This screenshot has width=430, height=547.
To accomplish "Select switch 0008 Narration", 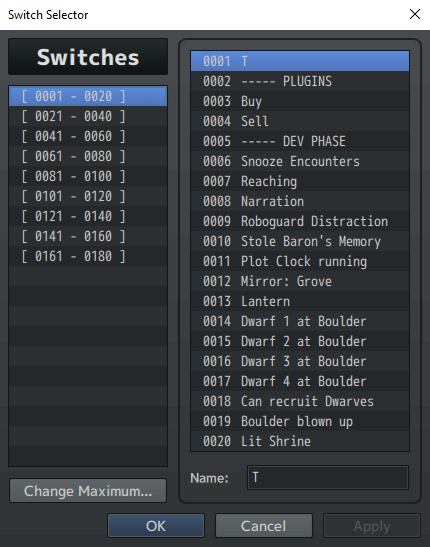I will tap(300, 201).
